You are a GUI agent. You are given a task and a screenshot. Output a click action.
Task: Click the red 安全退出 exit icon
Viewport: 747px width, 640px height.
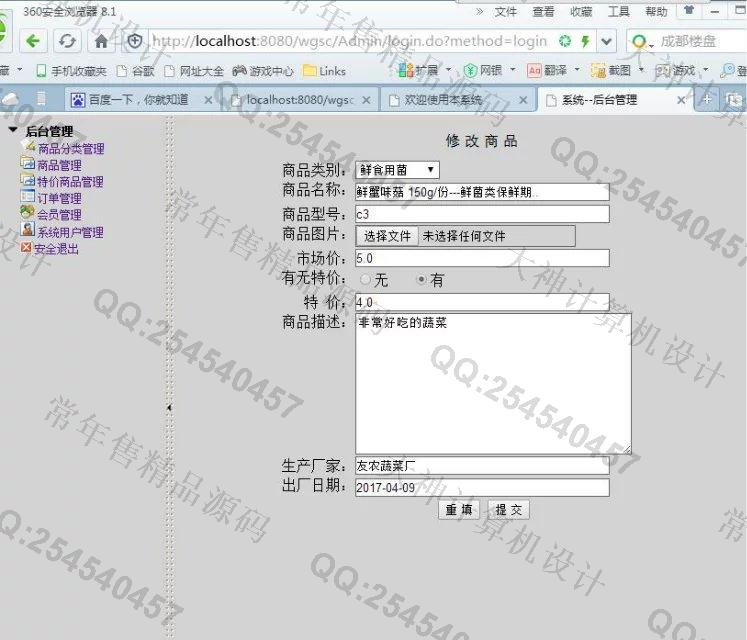point(27,248)
